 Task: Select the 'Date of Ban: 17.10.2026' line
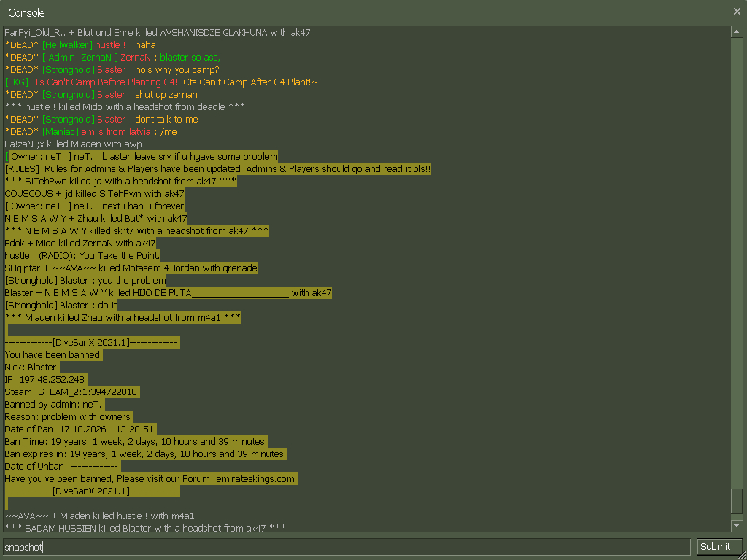point(80,429)
